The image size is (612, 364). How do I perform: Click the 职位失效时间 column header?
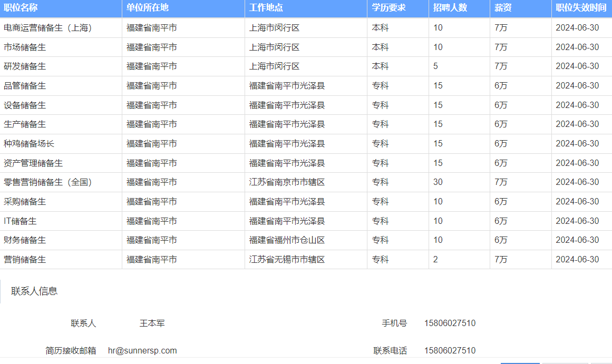(581, 8)
